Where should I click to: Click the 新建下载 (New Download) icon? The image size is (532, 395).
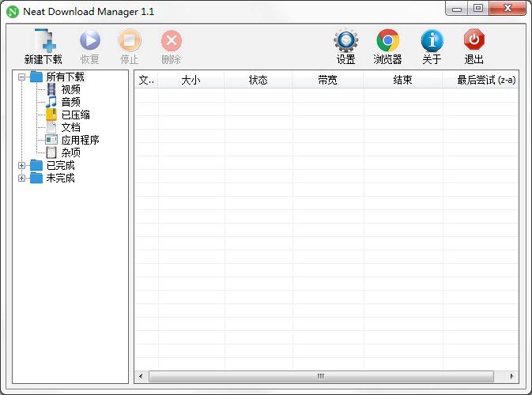click(43, 41)
